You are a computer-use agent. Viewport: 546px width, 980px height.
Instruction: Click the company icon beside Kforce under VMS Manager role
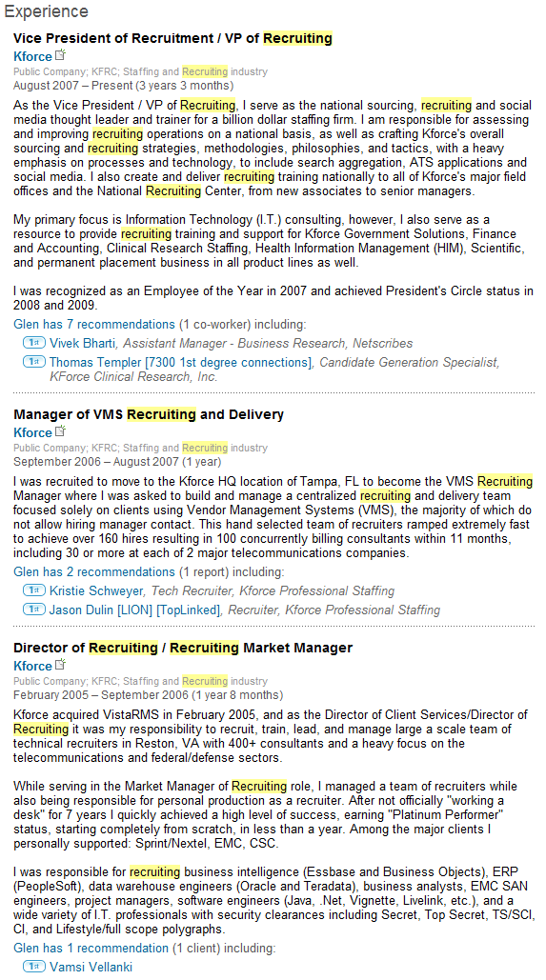pos(61,431)
